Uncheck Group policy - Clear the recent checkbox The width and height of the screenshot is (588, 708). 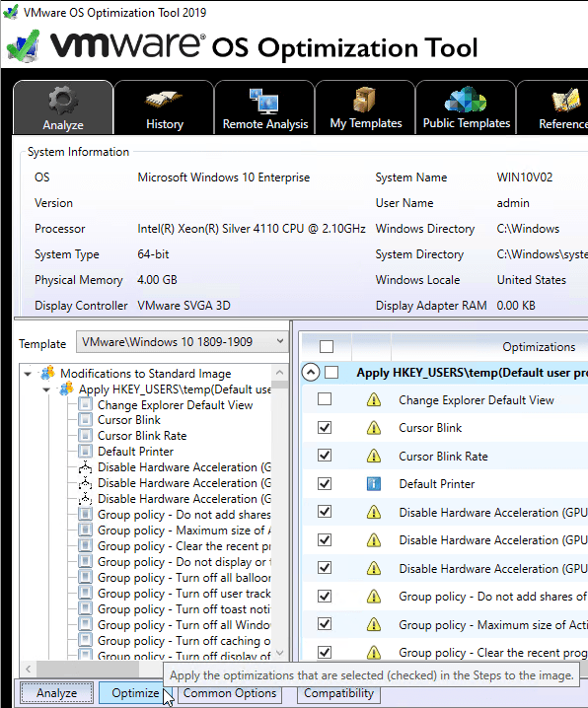tap(325, 652)
